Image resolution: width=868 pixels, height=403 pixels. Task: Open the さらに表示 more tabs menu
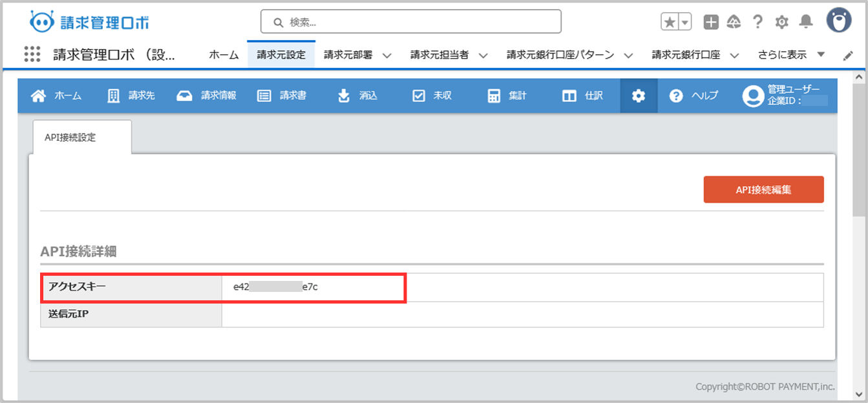click(791, 55)
